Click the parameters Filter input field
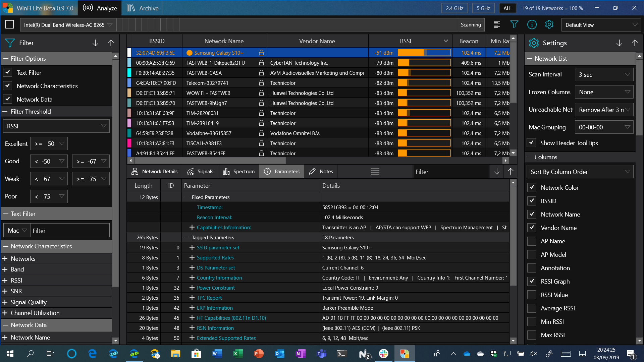The width and height of the screenshot is (644, 362). [451, 172]
